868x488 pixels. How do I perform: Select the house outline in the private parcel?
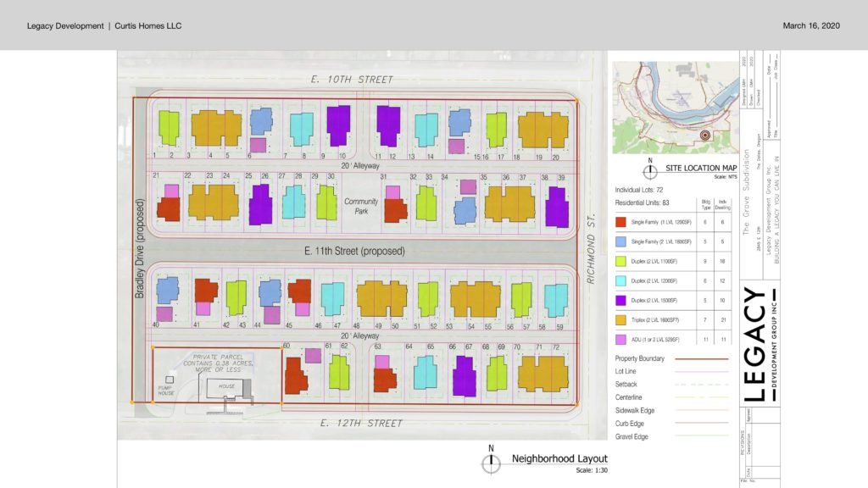pyautogui.click(x=229, y=388)
